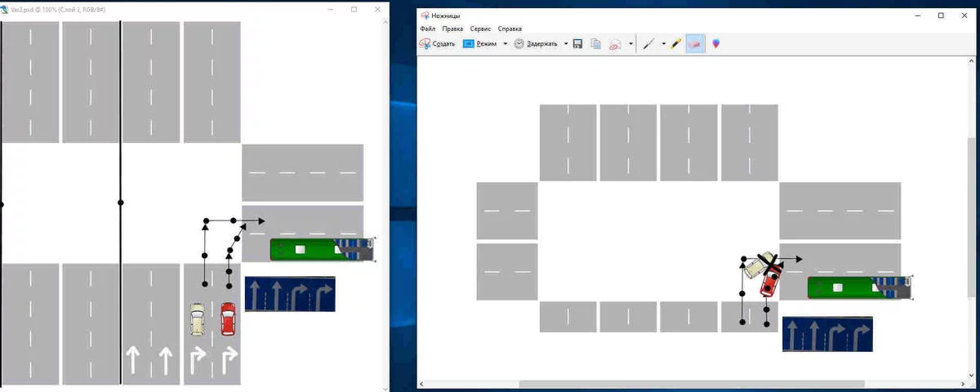Open Paint 3D editing balloon icon

(x=716, y=44)
